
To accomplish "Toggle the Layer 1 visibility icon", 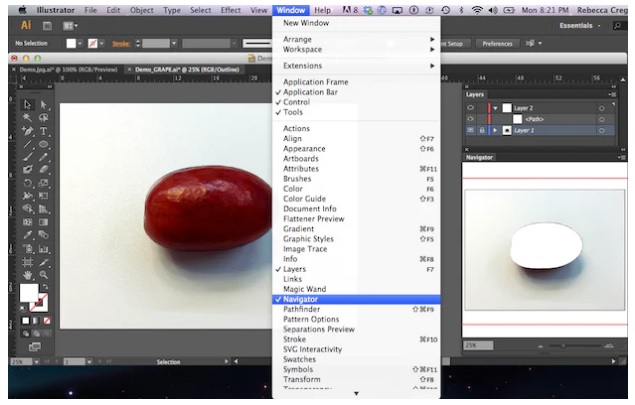I will (470, 130).
